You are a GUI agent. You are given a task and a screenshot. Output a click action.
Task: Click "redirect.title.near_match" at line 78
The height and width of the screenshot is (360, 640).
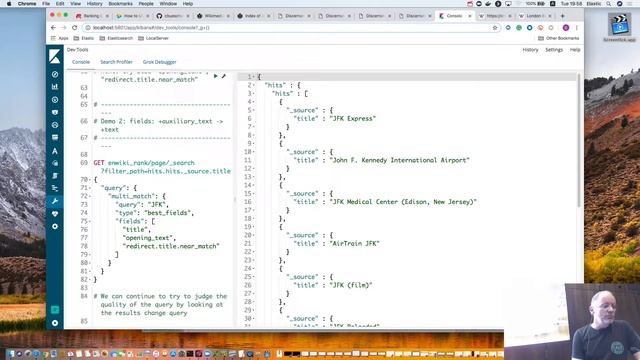coord(171,247)
